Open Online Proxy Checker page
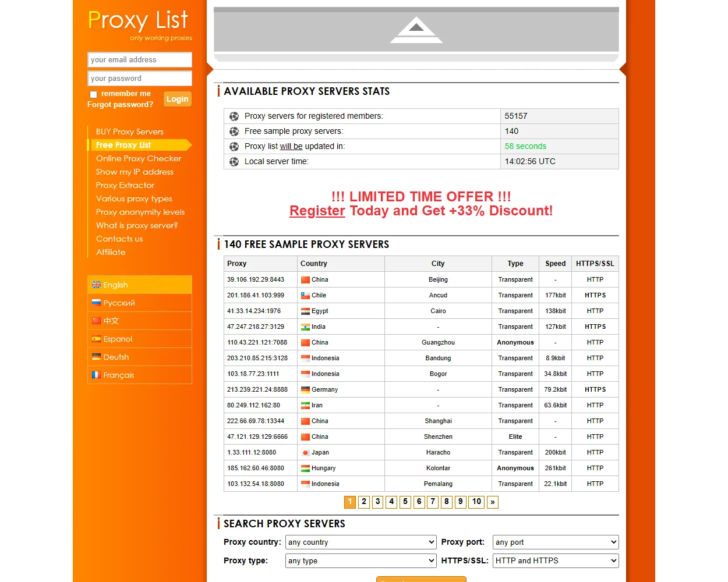 pyautogui.click(x=139, y=158)
